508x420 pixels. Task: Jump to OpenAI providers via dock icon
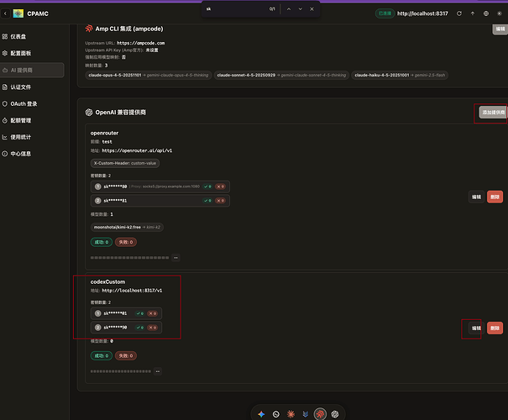coord(335,414)
